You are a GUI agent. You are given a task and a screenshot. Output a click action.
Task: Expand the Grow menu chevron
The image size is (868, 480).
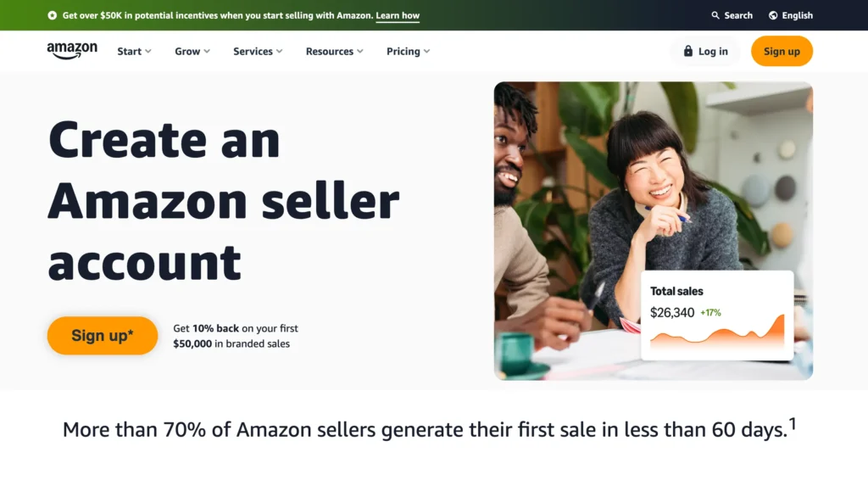pyautogui.click(x=207, y=52)
